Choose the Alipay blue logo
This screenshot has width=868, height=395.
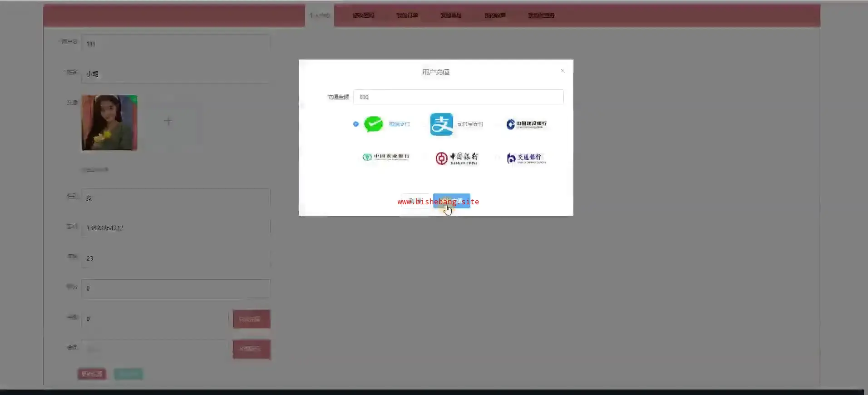pyautogui.click(x=441, y=124)
